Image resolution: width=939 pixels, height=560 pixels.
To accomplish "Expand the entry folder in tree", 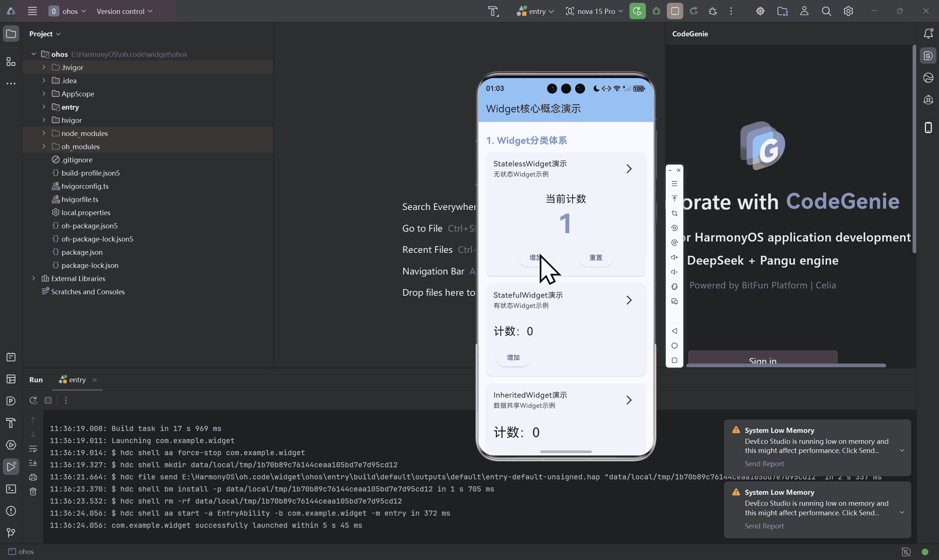I will tap(44, 107).
